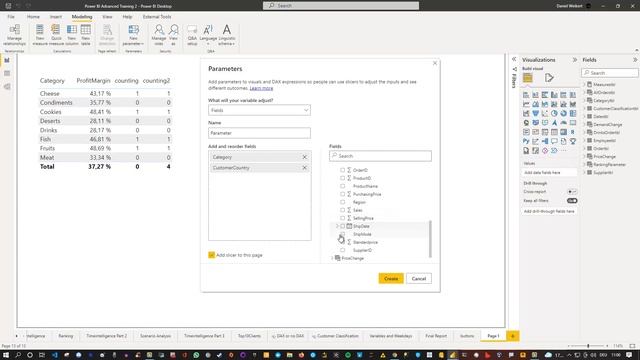640x360 pixels.
Task: Open Windows Start menu
Action: point(6,355)
